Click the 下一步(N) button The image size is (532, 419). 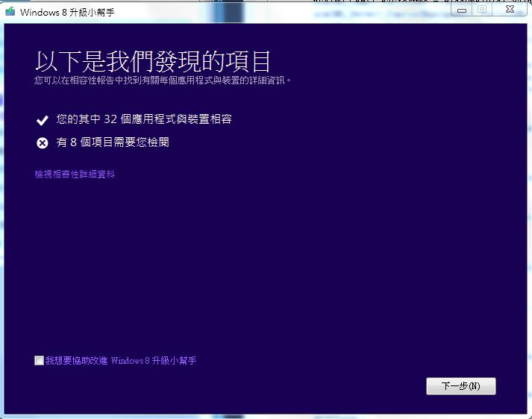(461, 386)
